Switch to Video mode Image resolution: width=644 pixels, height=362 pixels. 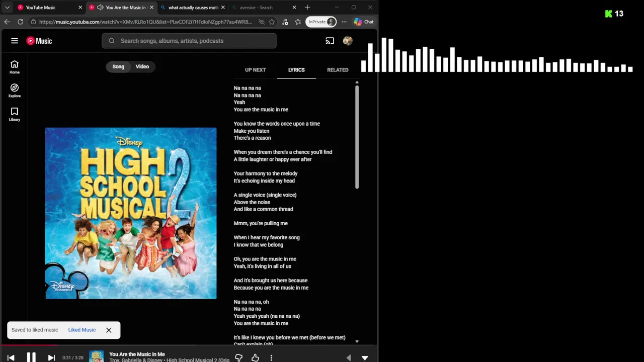(x=142, y=66)
